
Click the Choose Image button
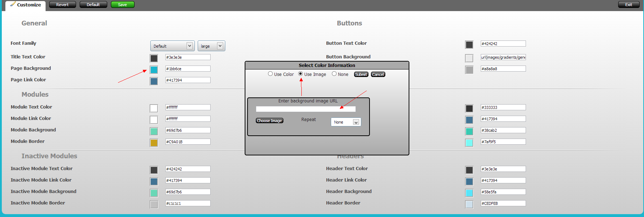click(269, 121)
